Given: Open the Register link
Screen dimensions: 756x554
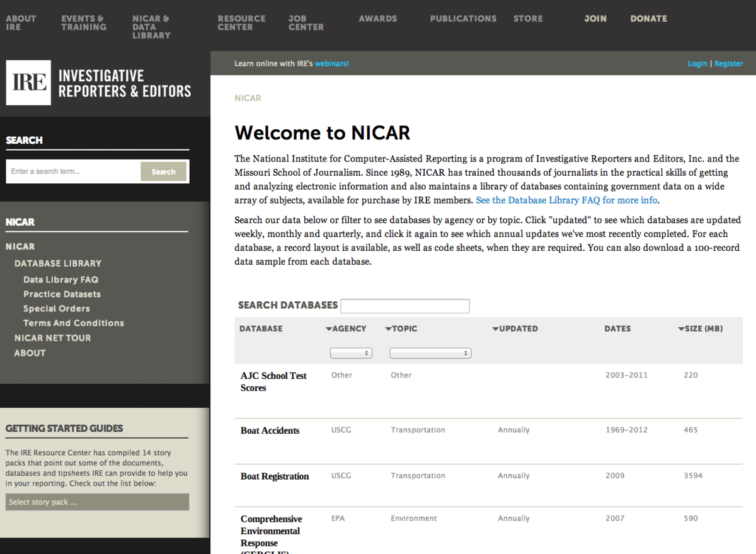Looking at the screenshot, I should [728, 64].
